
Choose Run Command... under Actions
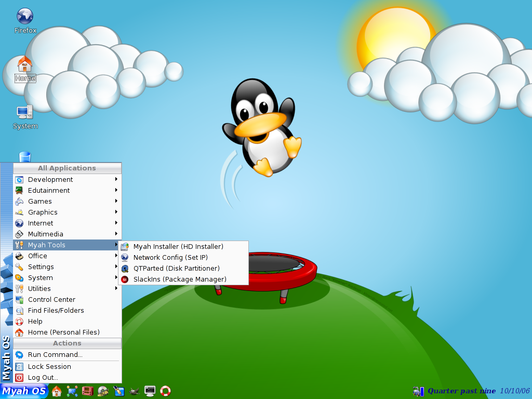(x=67, y=354)
